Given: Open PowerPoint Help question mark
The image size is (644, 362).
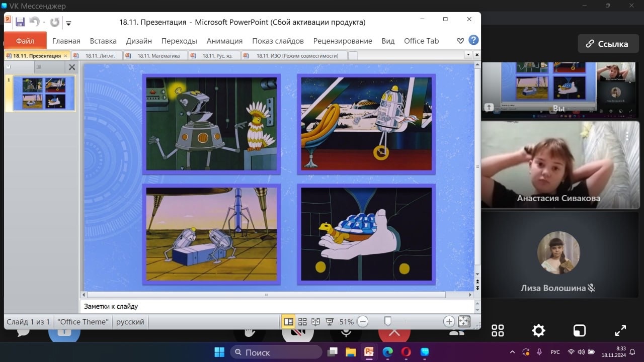Looking at the screenshot, I should pos(473,40).
